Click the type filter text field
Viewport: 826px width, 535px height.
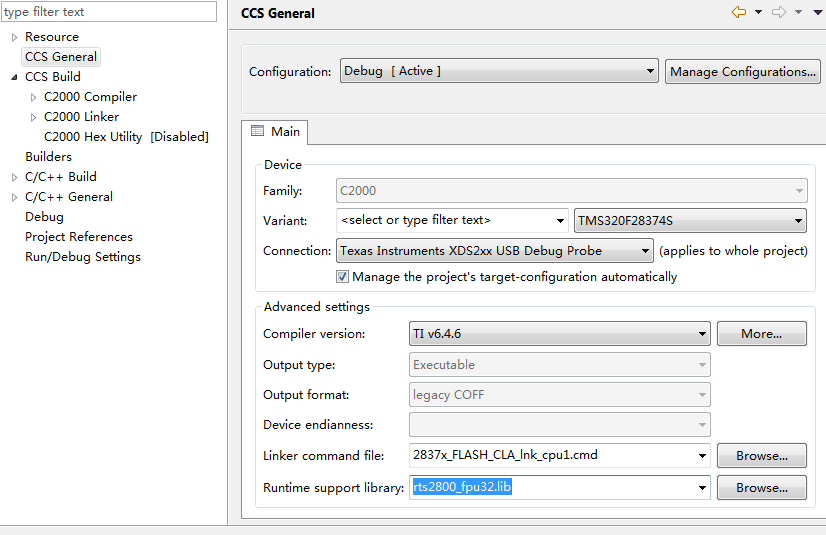108,12
